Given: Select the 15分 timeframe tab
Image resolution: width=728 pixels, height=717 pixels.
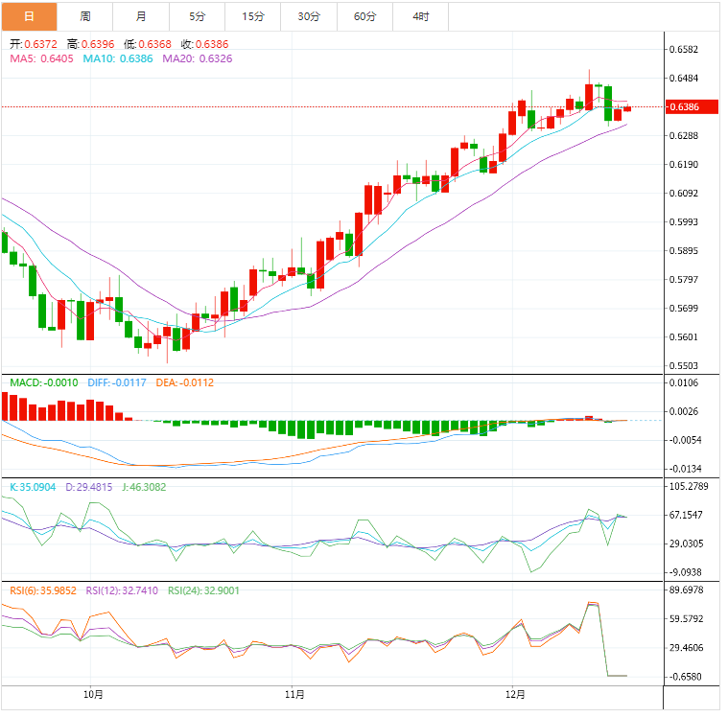Looking at the screenshot, I should 253,16.
